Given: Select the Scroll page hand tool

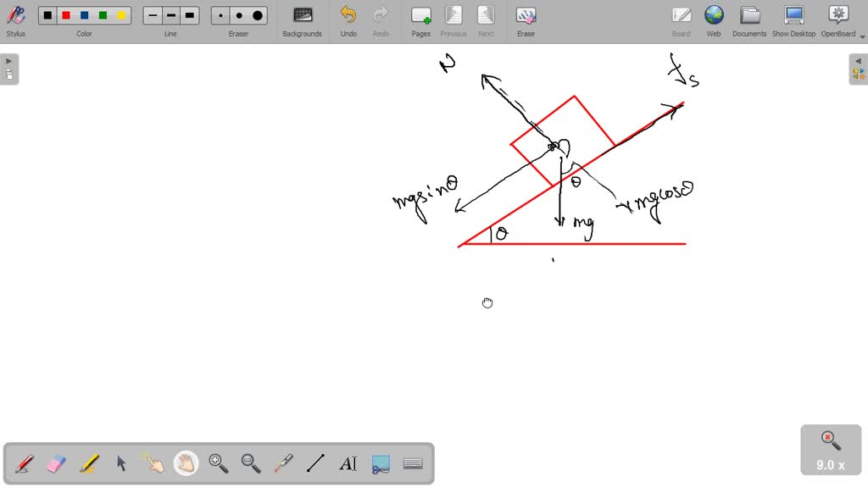Looking at the screenshot, I should [186, 463].
